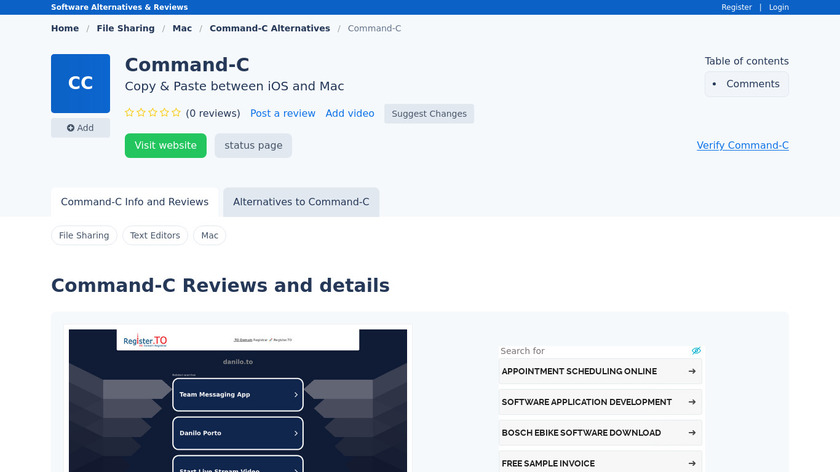Click Add video link
840x472 pixels.
click(x=350, y=114)
